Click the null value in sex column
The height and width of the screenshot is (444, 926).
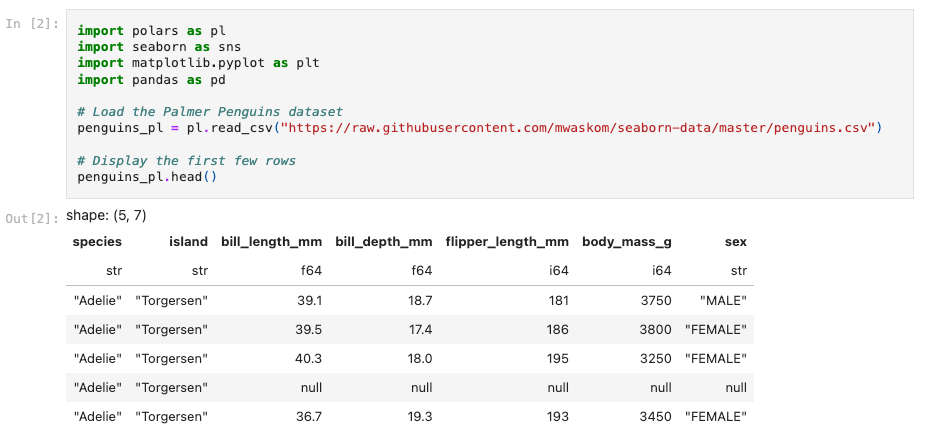point(736,387)
